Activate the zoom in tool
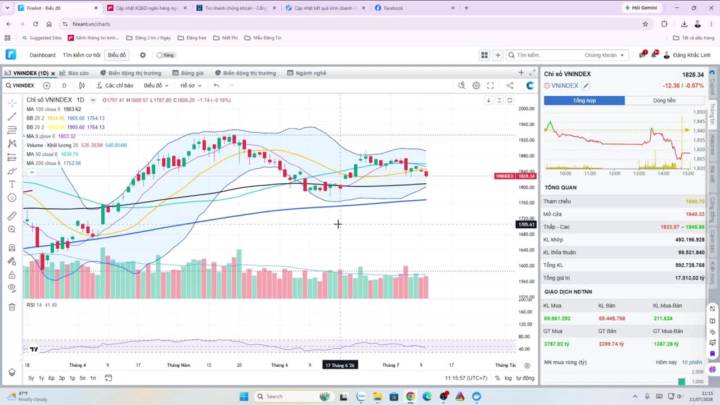The width and height of the screenshot is (720, 405). pyautogui.click(x=12, y=229)
